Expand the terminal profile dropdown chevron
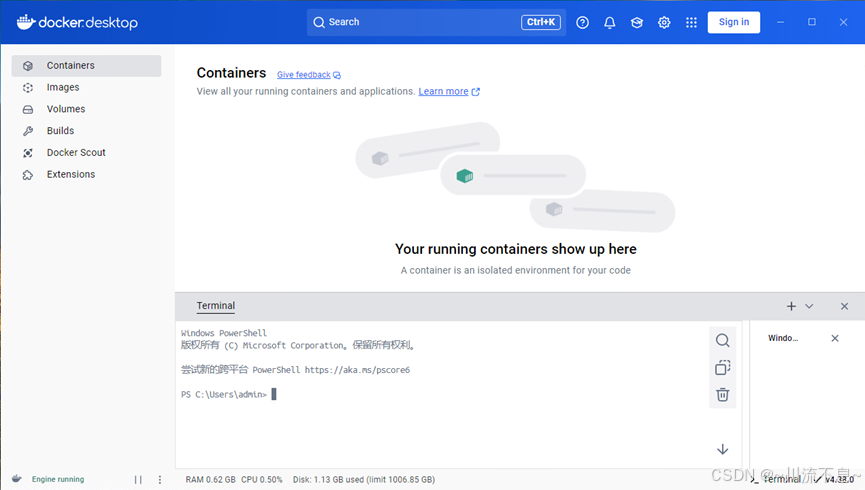Image resolution: width=865 pixels, height=490 pixels. [x=809, y=306]
